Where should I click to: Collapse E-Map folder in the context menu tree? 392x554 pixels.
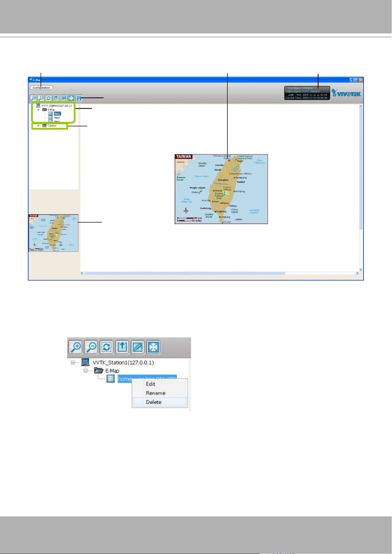coord(86,371)
